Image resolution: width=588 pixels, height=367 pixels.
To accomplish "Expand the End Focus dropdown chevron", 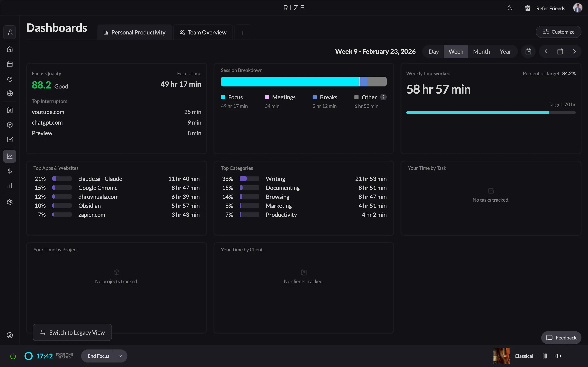I will click(120, 356).
